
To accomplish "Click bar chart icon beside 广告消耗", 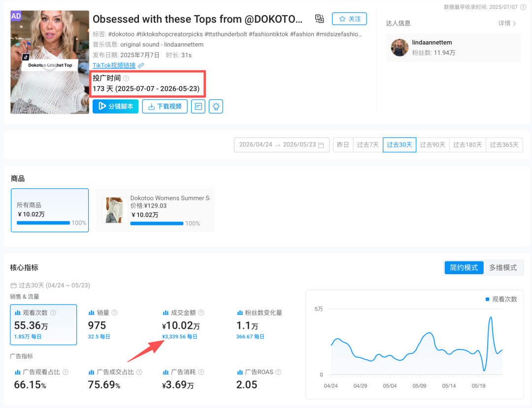I will tap(166, 372).
